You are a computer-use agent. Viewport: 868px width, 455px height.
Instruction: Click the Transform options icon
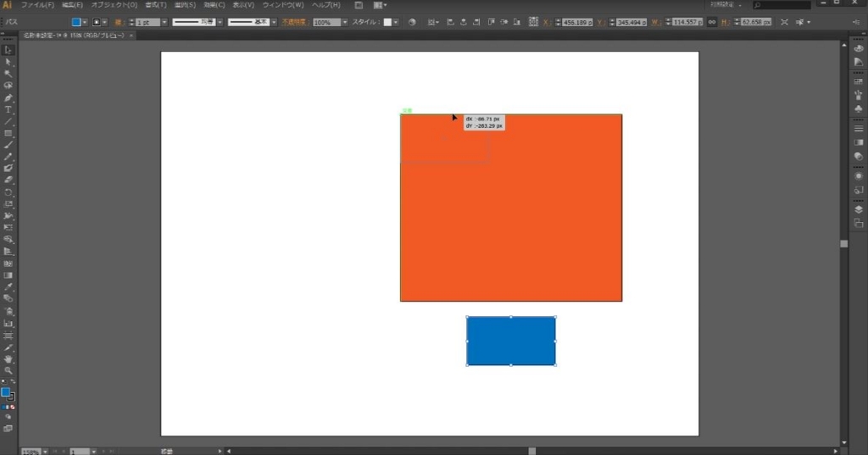pos(784,22)
